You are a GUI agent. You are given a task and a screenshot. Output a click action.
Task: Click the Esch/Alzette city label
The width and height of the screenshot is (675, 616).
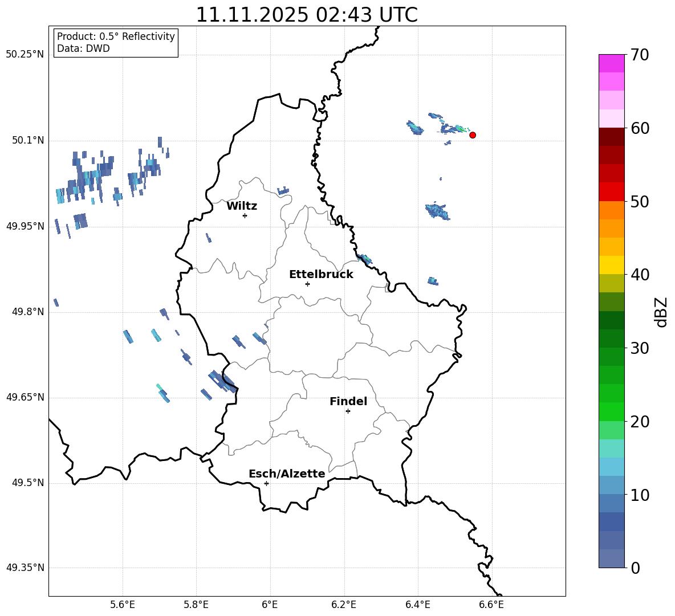[287, 474]
